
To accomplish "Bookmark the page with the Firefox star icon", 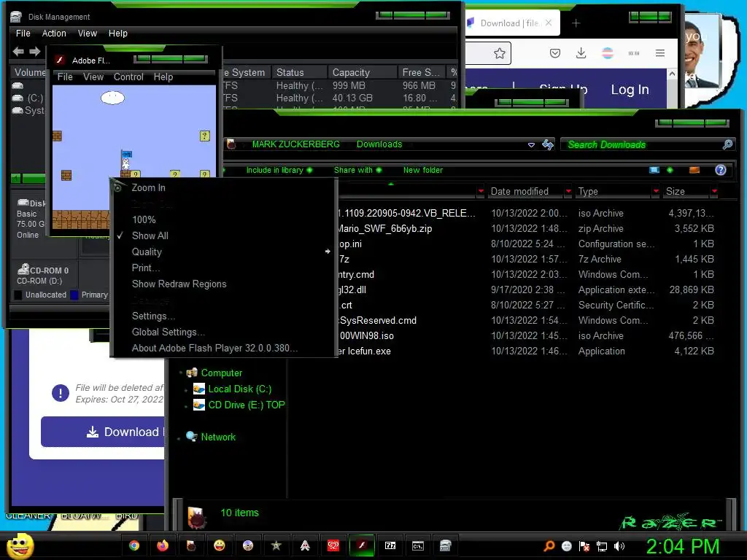I will pos(499,52).
